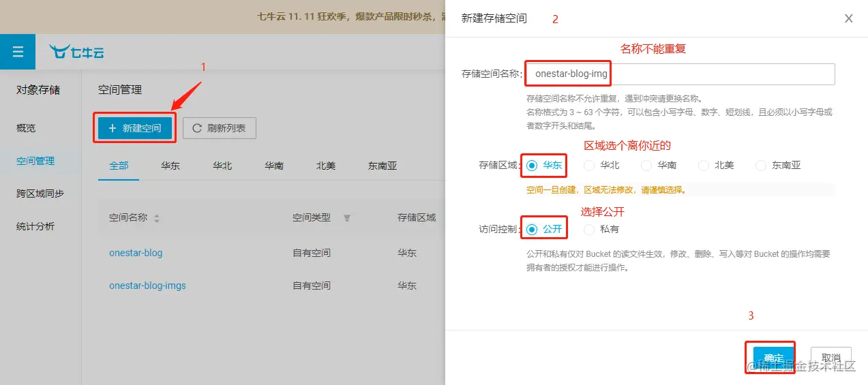
Task: Click 华东 in the onestar-blog-imgs row
Action: [x=407, y=286]
